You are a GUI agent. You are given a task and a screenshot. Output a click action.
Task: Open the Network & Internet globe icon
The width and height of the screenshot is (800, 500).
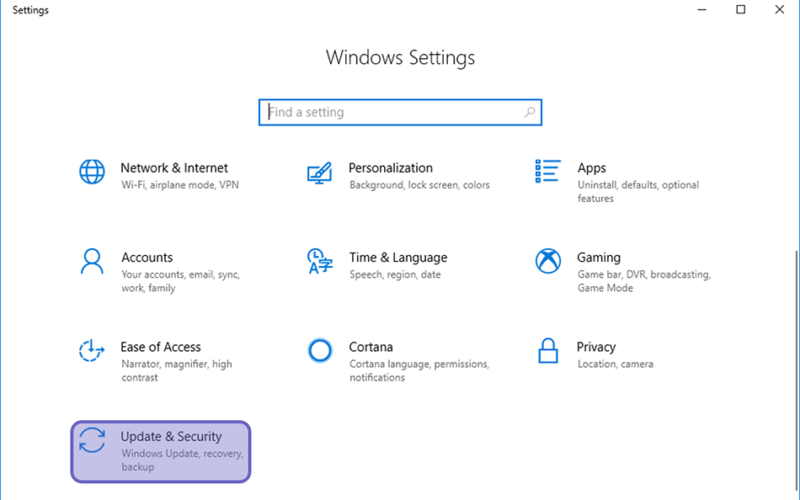tap(92, 171)
